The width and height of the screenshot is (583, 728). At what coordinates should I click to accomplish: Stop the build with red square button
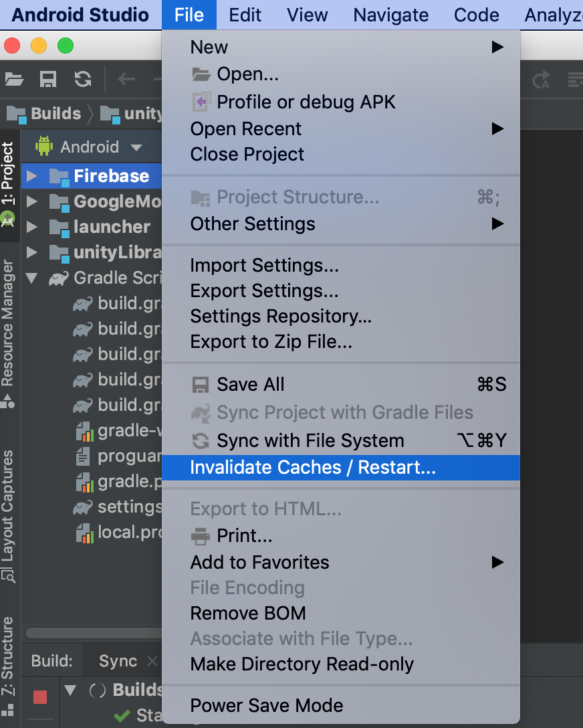pos(40,697)
